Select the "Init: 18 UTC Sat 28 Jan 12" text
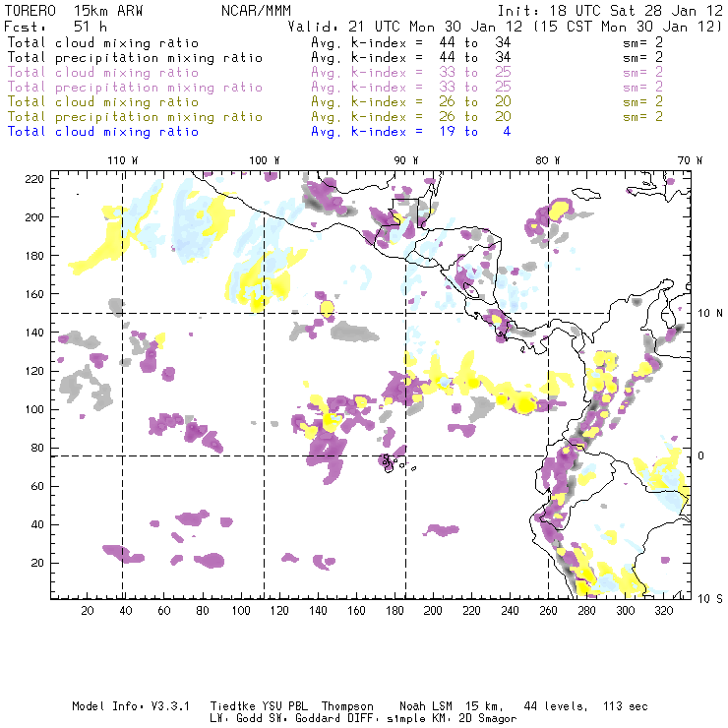 coord(610,11)
